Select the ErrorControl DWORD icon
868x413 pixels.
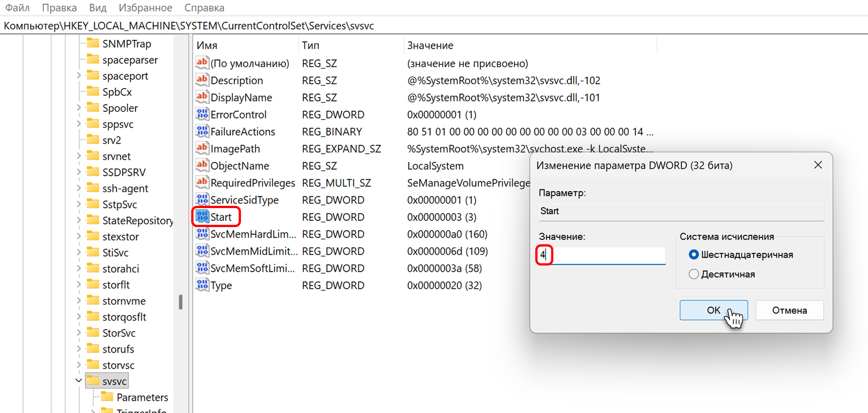tap(202, 114)
